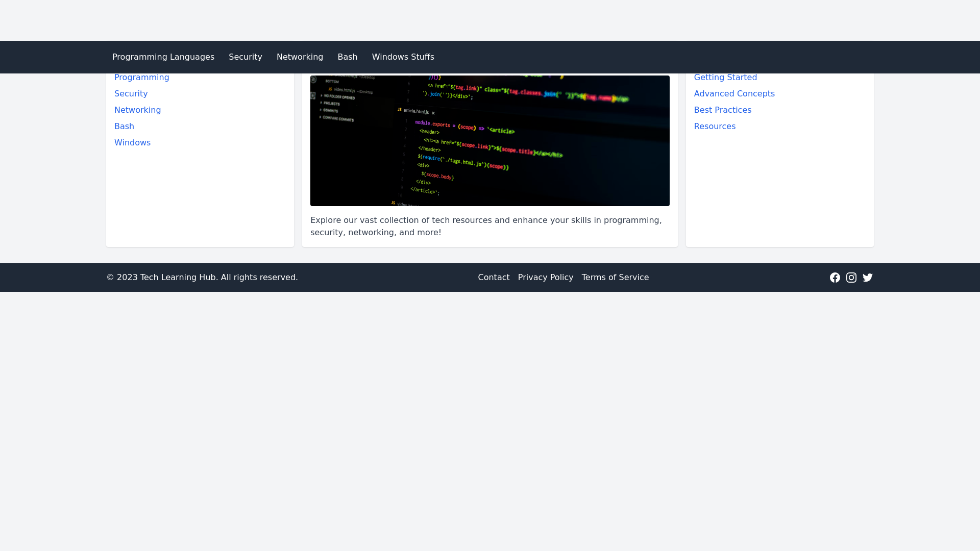Open the Contact page from the footer

[x=494, y=277]
